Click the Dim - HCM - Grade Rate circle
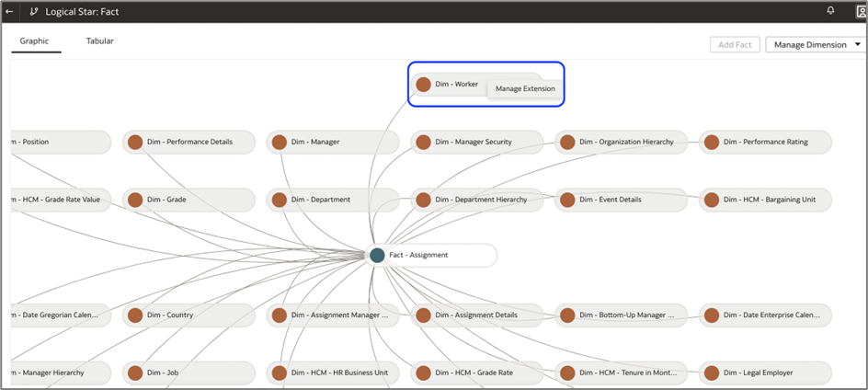Screen dimensions: 868x390 point(424,373)
